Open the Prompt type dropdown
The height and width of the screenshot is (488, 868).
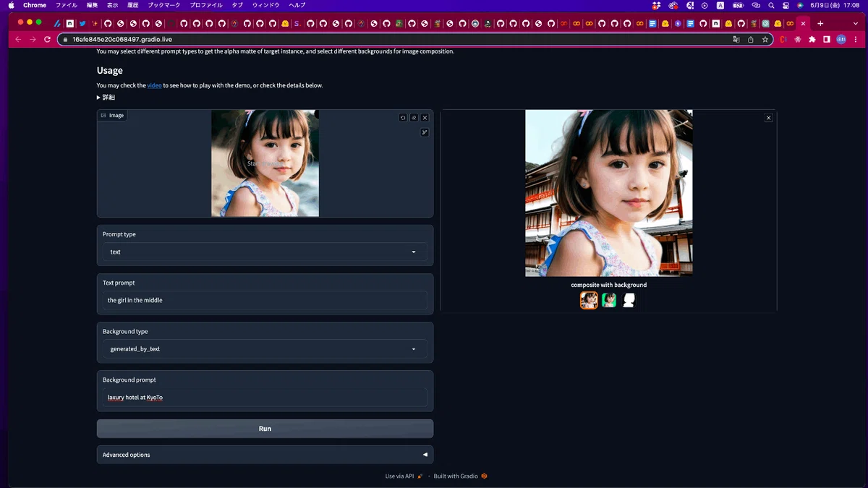[x=264, y=252]
